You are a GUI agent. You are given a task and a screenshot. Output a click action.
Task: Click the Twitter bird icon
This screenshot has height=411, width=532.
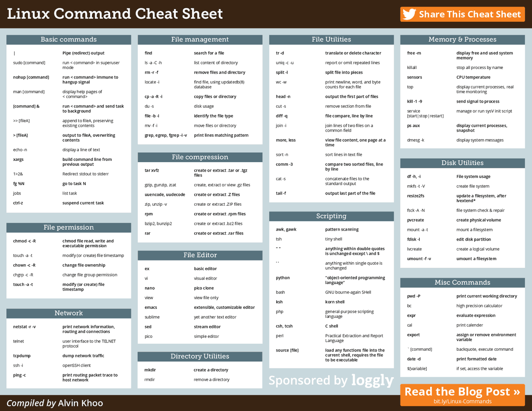point(409,14)
